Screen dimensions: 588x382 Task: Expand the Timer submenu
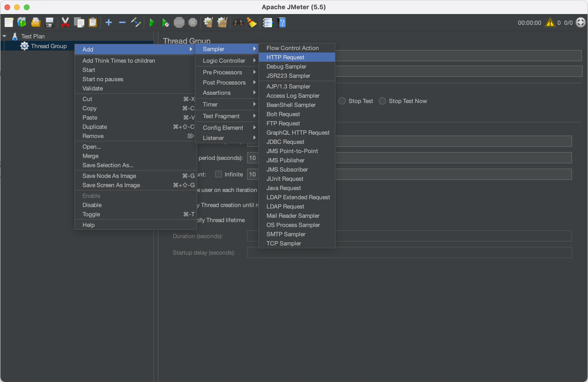click(227, 104)
